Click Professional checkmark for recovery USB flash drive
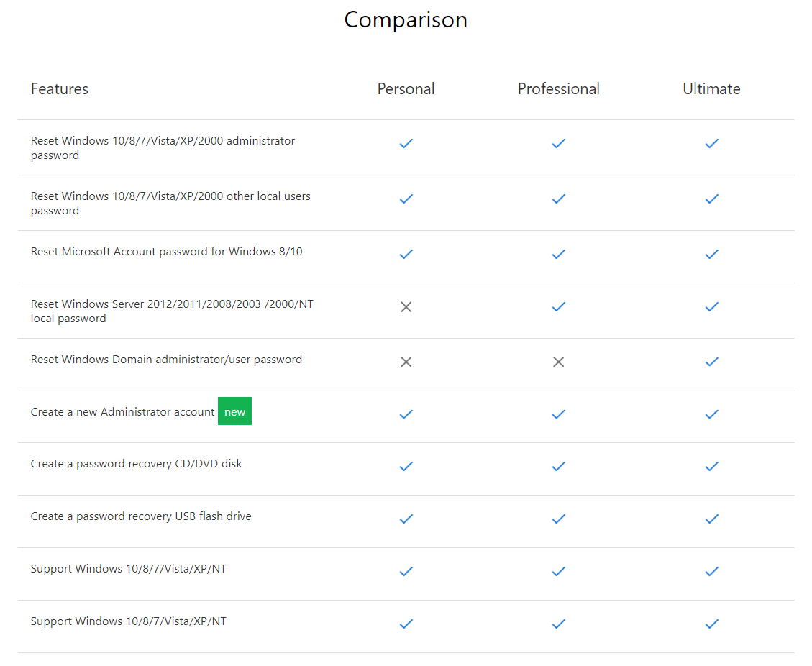Image resolution: width=812 pixels, height=666 pixels. pyautogui.click(x=558, y=519)
